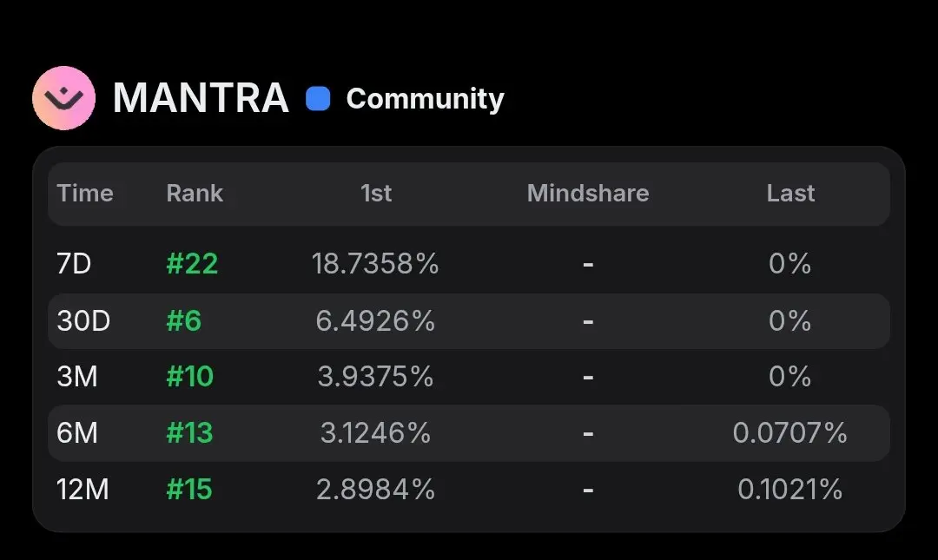This screenshot has width=938, height=560.
Task: Click rank #6 in the 30D row
Action: pyautogui.click(x=183, y=320)
